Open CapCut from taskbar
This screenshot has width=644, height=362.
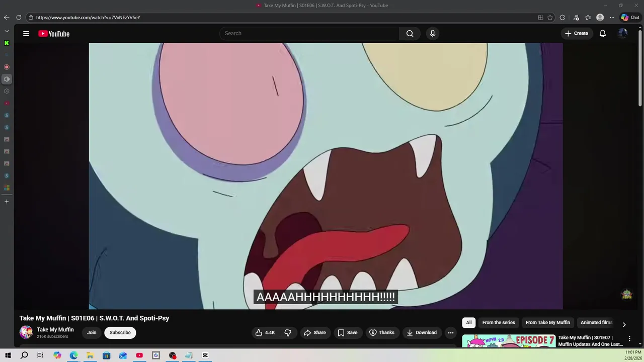205,355
